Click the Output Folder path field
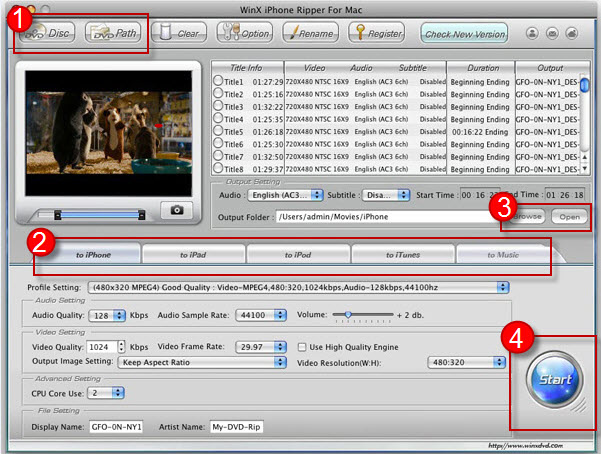601x454 pixels. click(385, 217)
